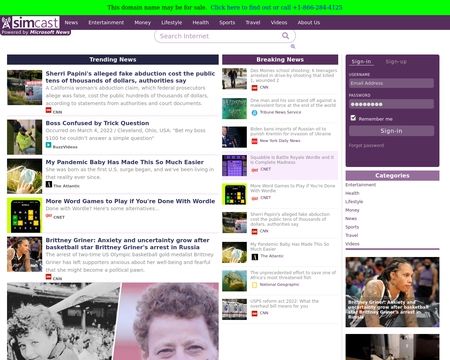Open the Entertainment menu item
This screenshot has width=450, height=360.
click(106, 22)
